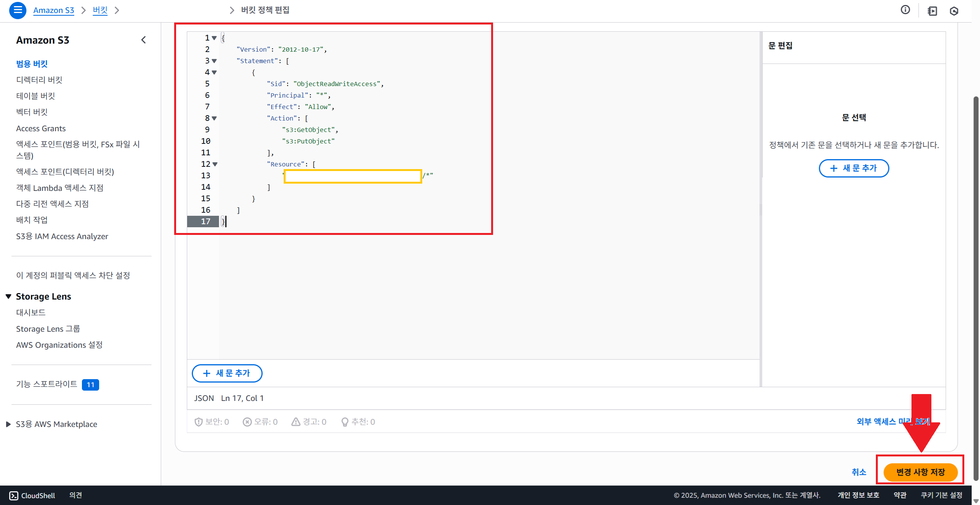Viewport: 980px width, 505px height.
Task: Click the "Resource" key on line 12
Action: (x=286, y=164)
